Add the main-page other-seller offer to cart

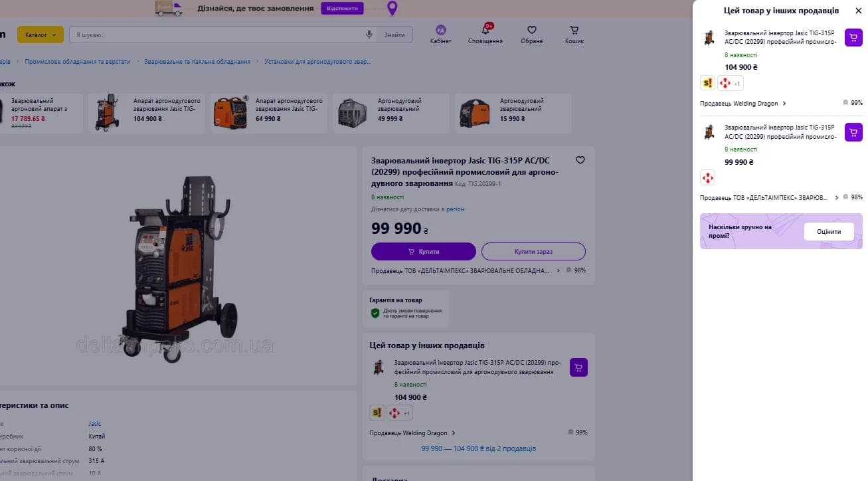578,367
